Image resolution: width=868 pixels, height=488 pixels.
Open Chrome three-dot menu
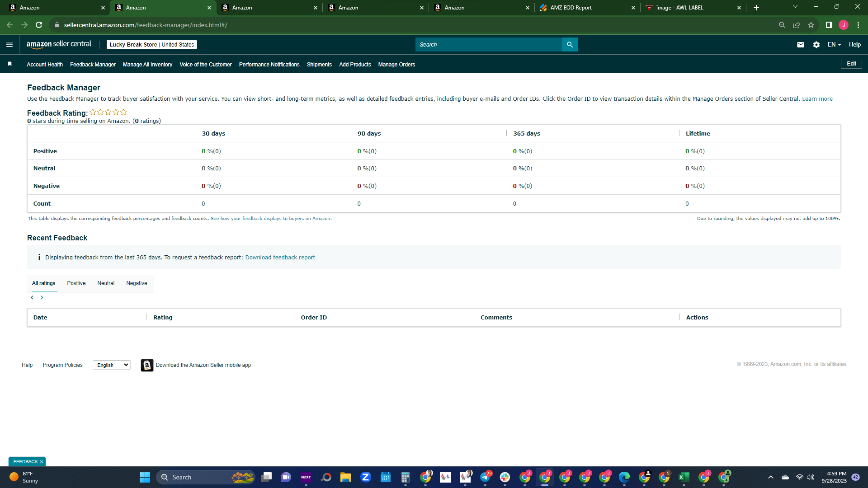coord(858,25)
